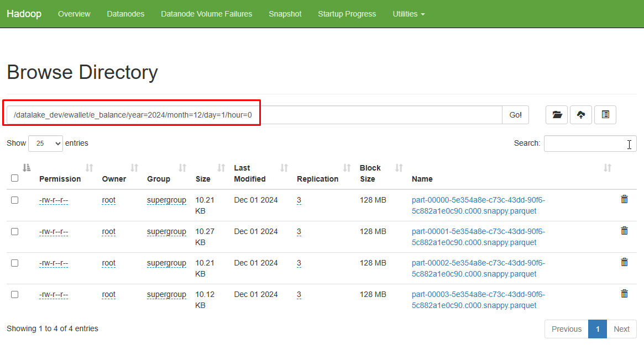Delete part-00000 file using trash icon

coord(624,199)
